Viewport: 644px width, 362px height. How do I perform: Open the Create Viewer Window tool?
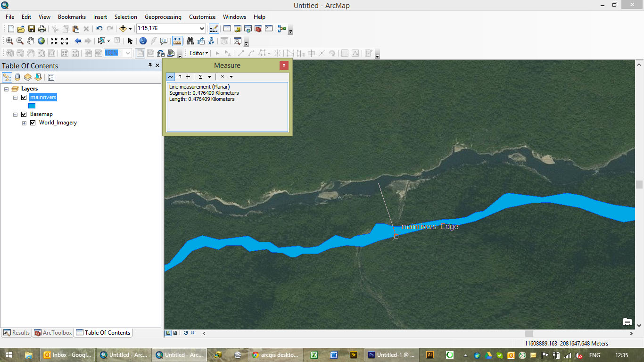pos(237,41)
